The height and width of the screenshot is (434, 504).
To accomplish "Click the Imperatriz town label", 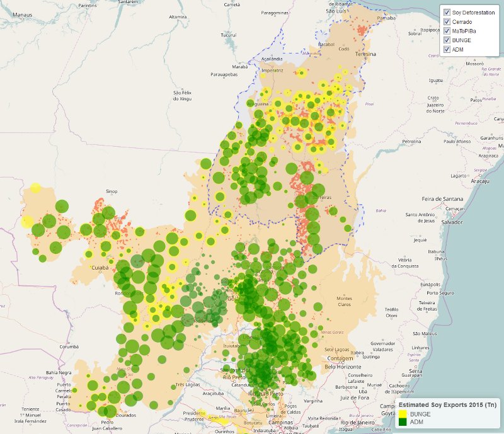I will [272, 71].
